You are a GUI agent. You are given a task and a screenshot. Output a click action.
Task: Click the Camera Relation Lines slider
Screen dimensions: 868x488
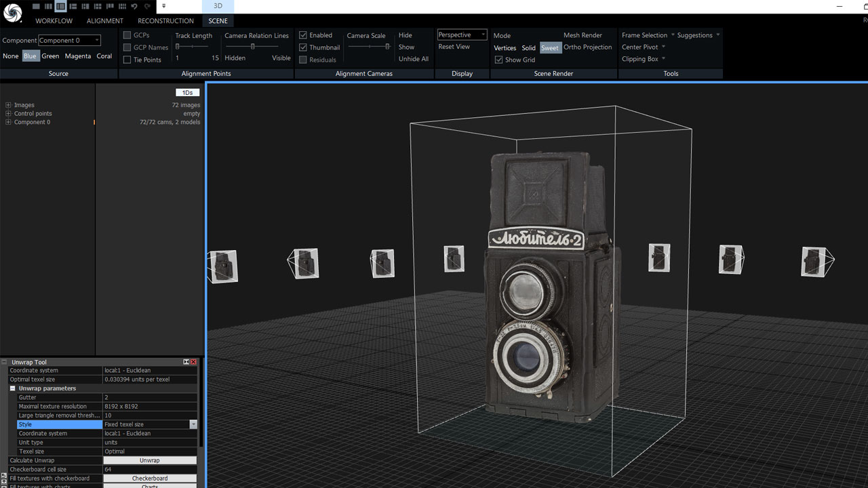tap(253, 47)
